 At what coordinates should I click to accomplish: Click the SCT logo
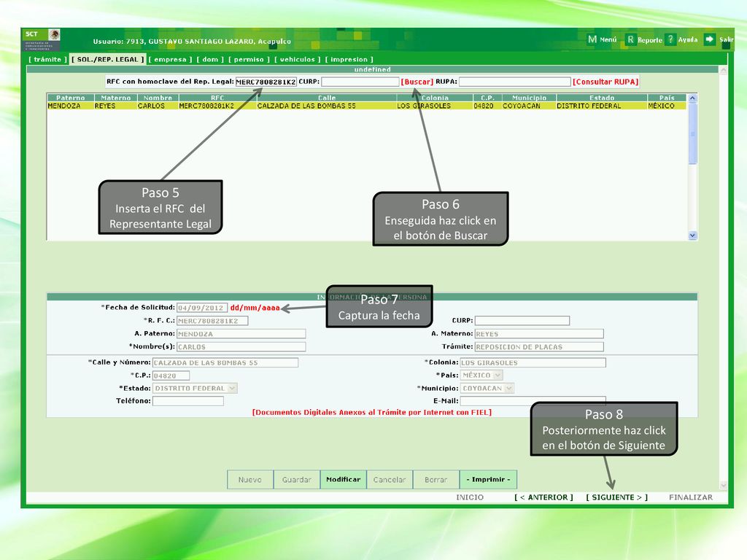coord(42,39)
